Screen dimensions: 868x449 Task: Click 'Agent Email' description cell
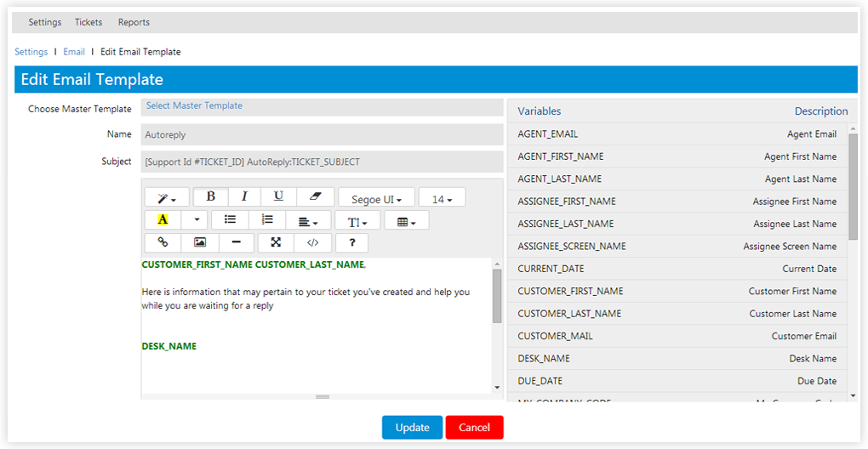[812, 134]
